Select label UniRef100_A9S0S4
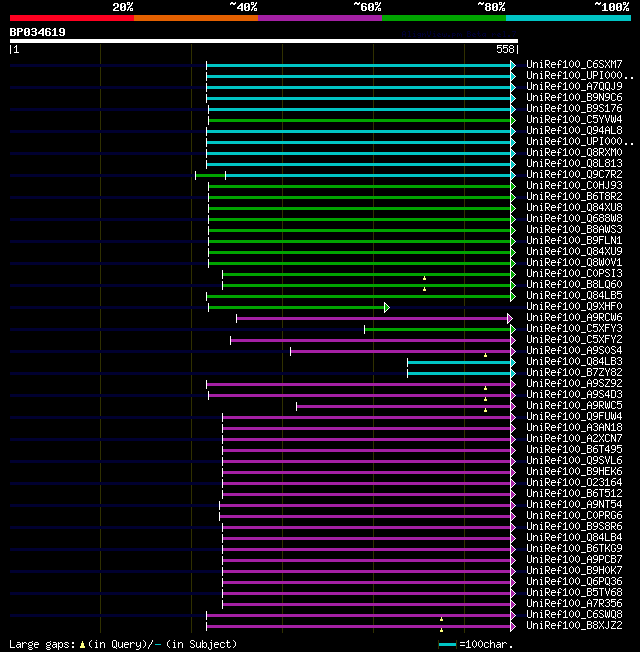The image size is (640, 652). 574,351
